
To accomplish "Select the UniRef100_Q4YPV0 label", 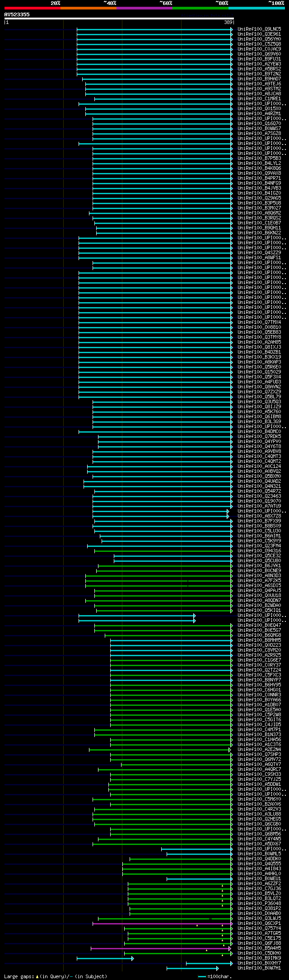I will tap(259, 442).
